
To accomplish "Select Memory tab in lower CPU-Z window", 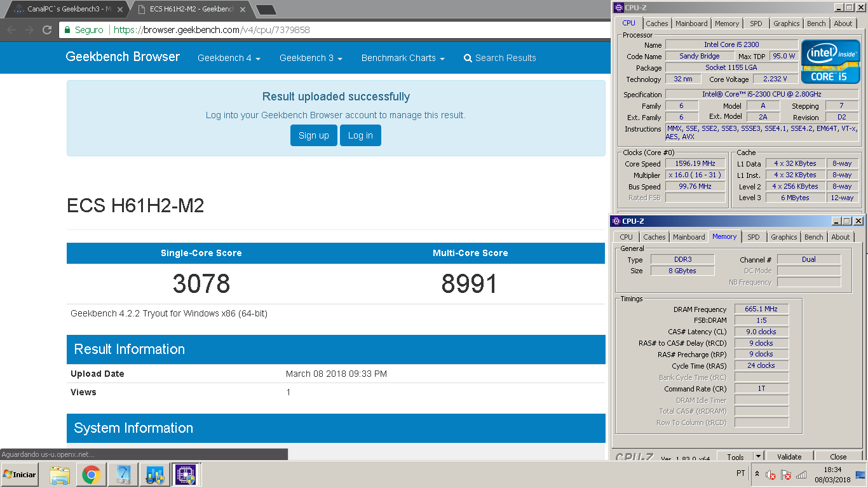I will coord(724,236).
